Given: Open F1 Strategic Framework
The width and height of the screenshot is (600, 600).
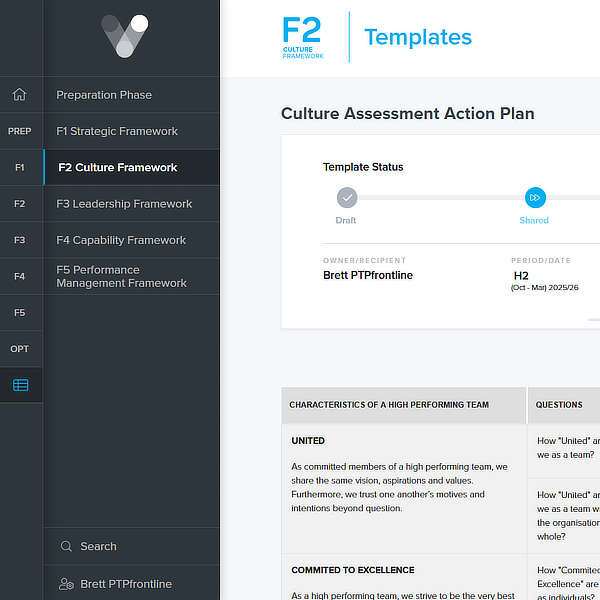Looking at the screenshot, I should pos(117,131).
